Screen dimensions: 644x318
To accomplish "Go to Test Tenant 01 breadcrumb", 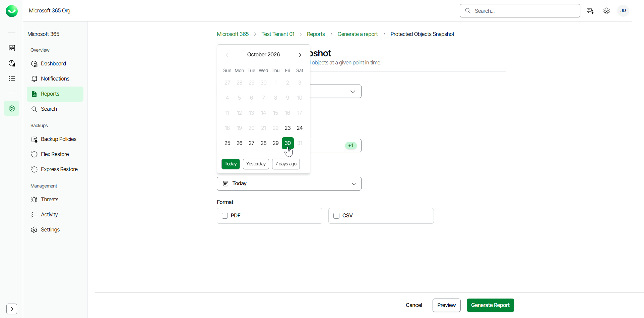I will [278, 34].
